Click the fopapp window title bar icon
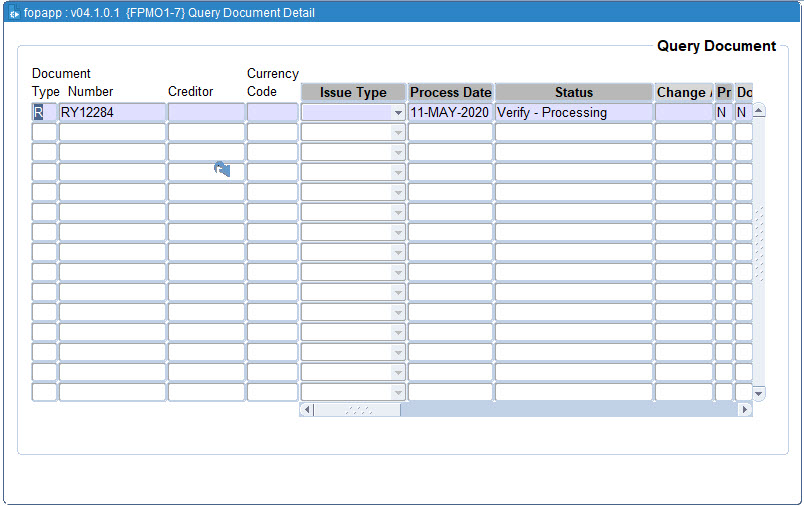The image size is (804, 506). pos(13,13)
